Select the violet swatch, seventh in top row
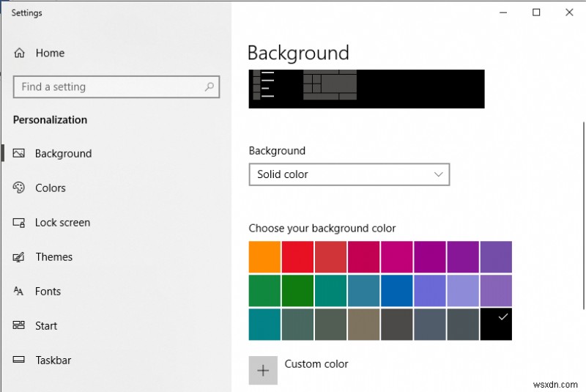 point(463,256)
